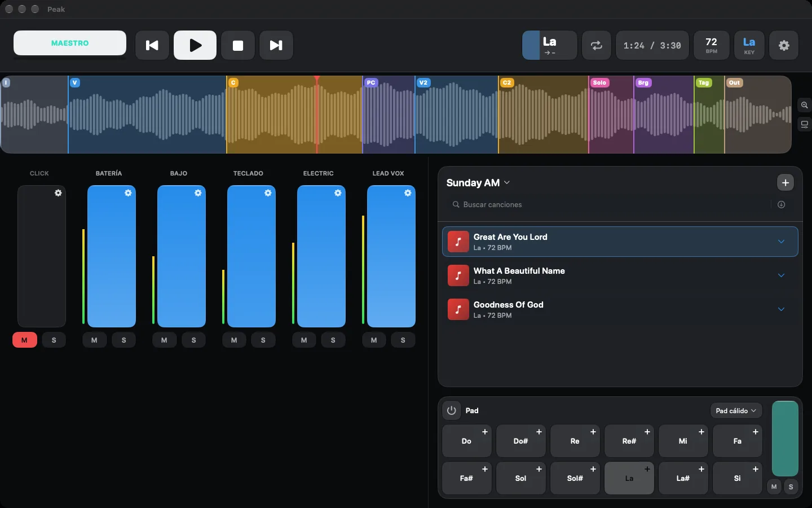Select the Mi pad
This screenshot has height=508, width=812.
[x=683, y=441]
